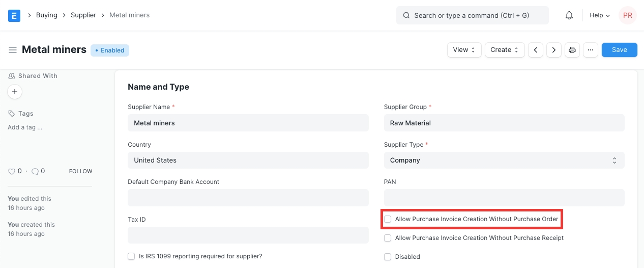
Task: Click the Tax ID input field
Action: (248, 235)
